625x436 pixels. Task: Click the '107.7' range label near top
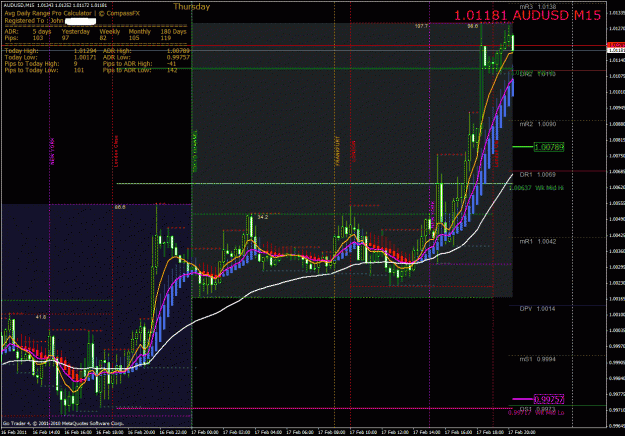pos(421,26)
